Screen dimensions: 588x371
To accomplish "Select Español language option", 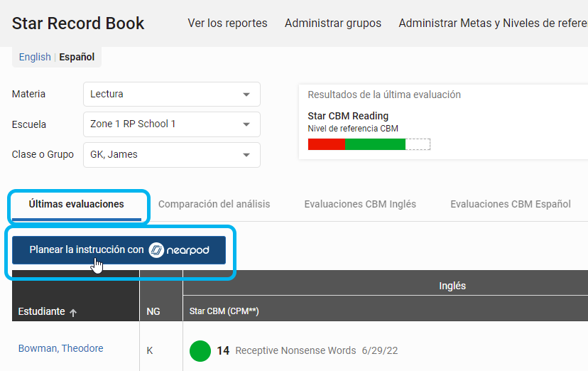I will point(77,57).
